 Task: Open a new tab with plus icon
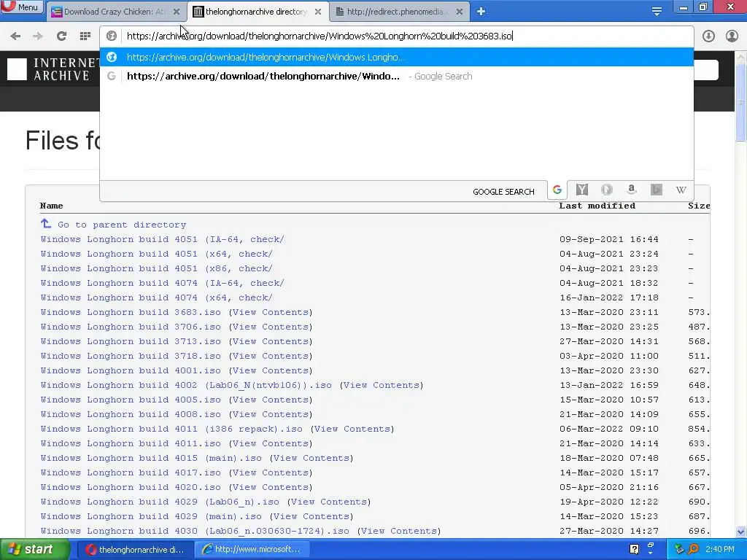point(481,12)
